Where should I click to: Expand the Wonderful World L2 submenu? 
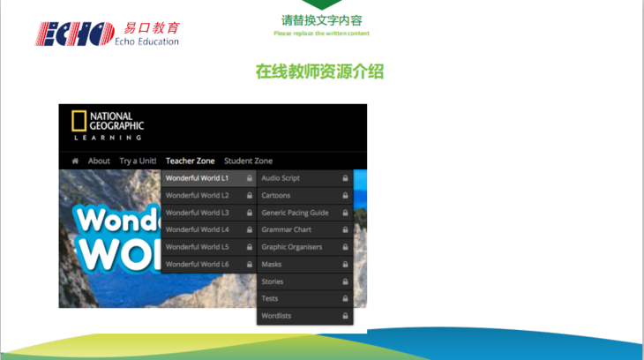198,196
